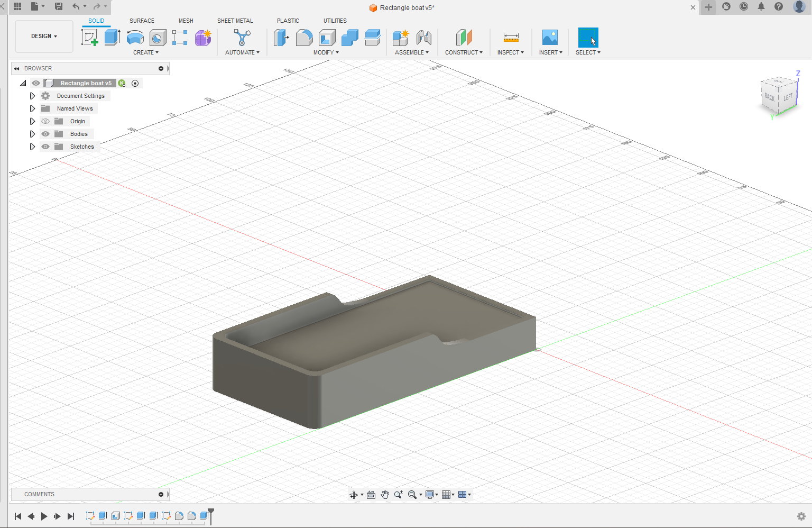Select the Revolve tool icon
The image size is (812, 528).
point(135,38)
